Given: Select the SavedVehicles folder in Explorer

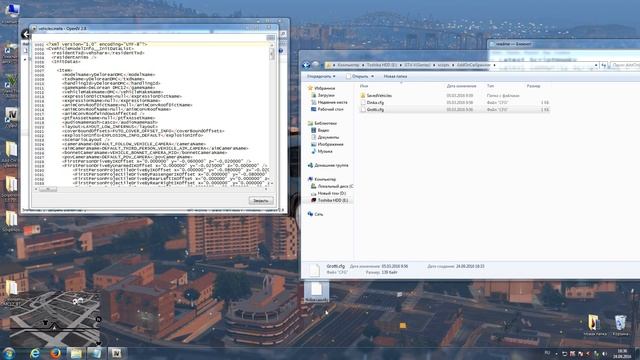Looking at the screenshot, I should coord(376,96).
